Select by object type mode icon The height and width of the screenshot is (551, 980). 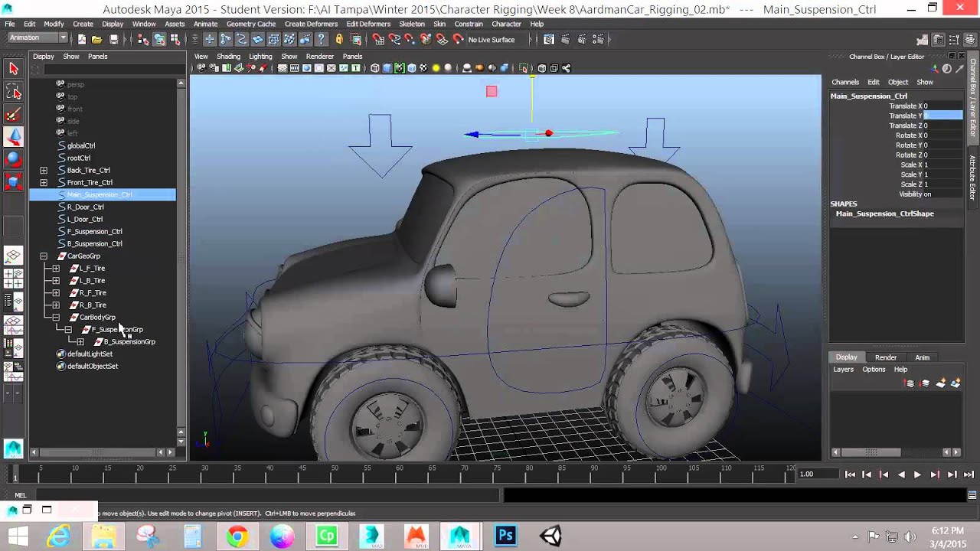click(x=159, y=40)
